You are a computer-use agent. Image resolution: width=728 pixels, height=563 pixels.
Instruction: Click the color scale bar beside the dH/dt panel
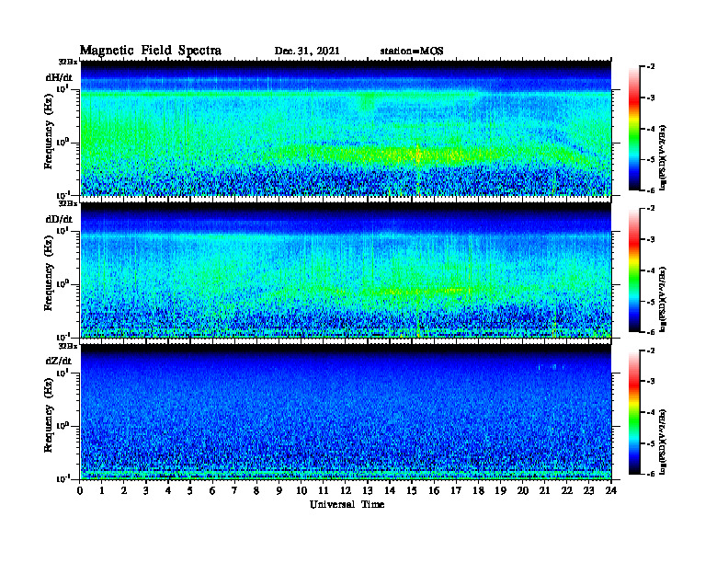click(634, 129)
